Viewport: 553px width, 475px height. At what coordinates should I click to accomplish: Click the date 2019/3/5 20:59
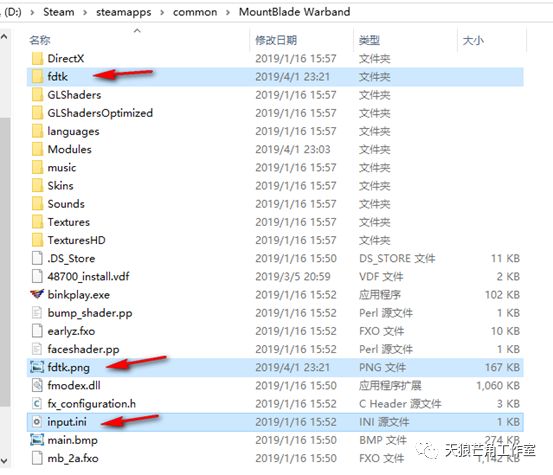pyautogui.click(x=293, y=276)
